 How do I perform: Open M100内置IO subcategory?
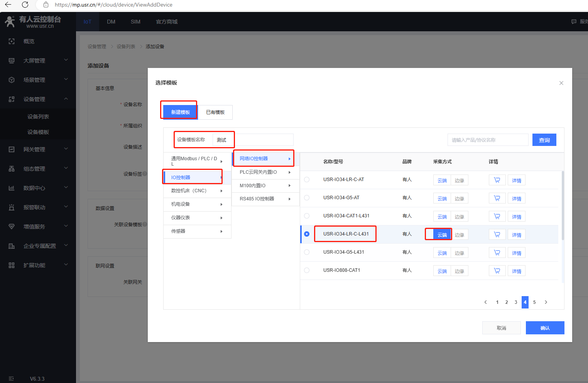(x=265, y=186)
